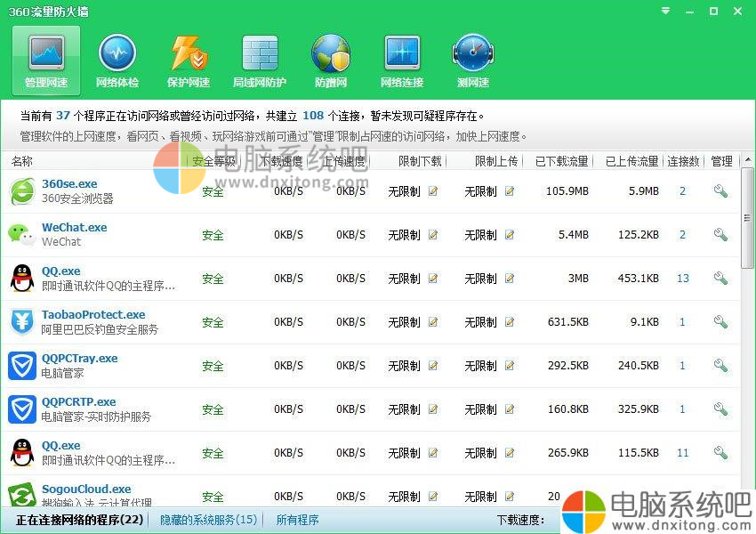
Task: Sort by 已上传流量 column header
Action: pos(632,161)
